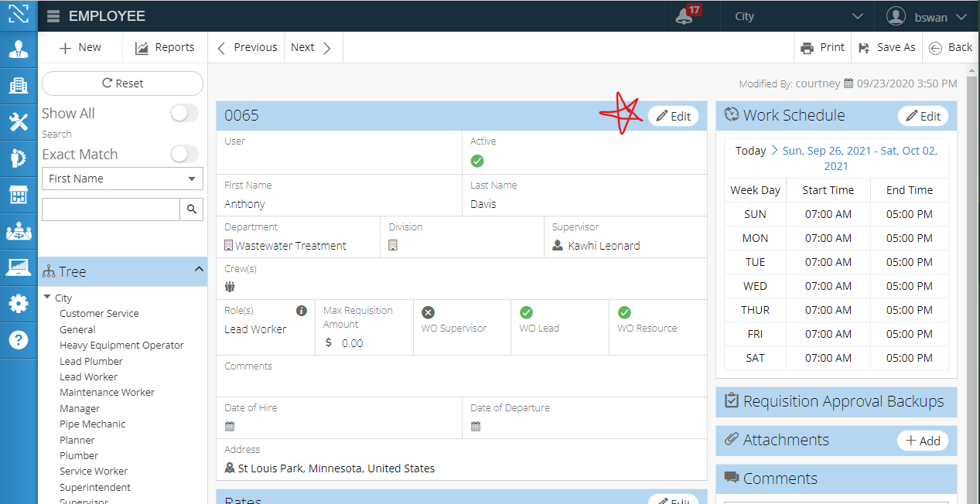Click the Crew(s) people icon
The height and width of the screenshot is (504, 980).
(230, 288)
